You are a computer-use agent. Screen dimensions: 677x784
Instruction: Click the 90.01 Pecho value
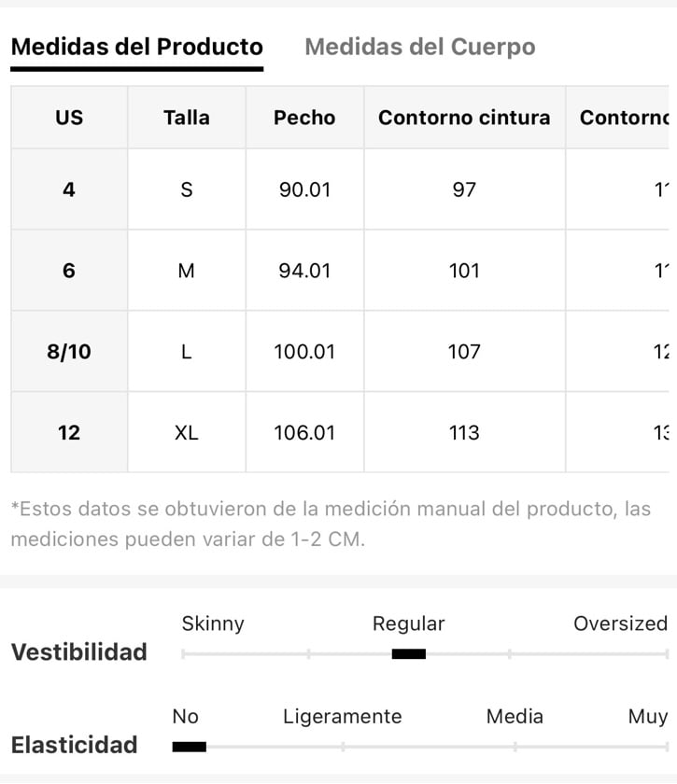coord(304,189)
